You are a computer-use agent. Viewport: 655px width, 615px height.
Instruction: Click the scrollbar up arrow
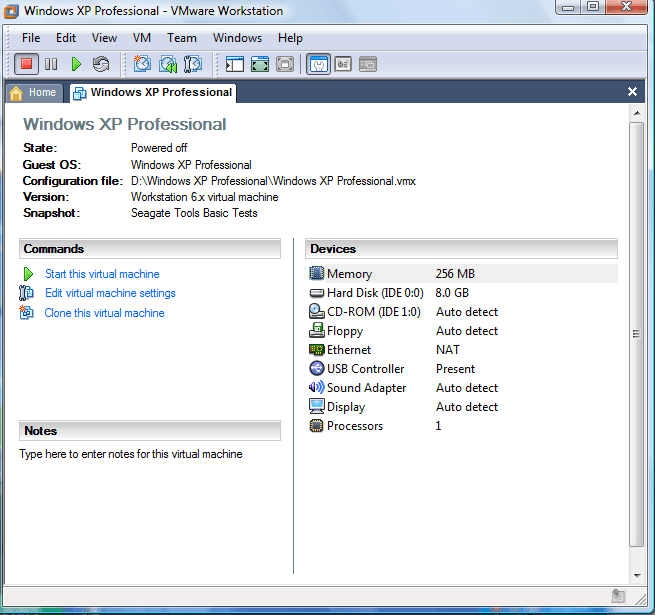pos(637,113)
